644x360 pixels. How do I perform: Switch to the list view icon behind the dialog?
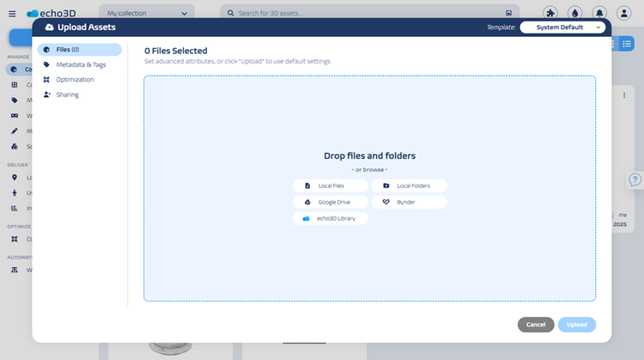pos(626,44)
